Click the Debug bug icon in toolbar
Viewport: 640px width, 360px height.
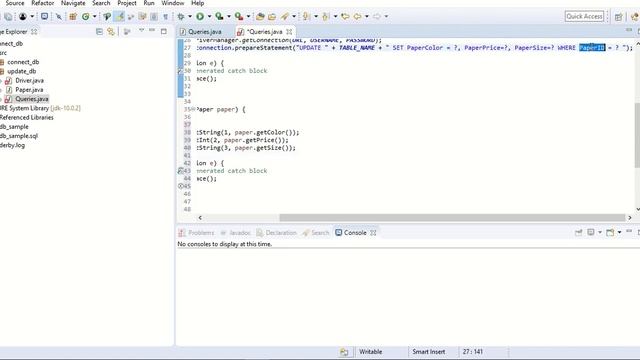coord(181,16)
